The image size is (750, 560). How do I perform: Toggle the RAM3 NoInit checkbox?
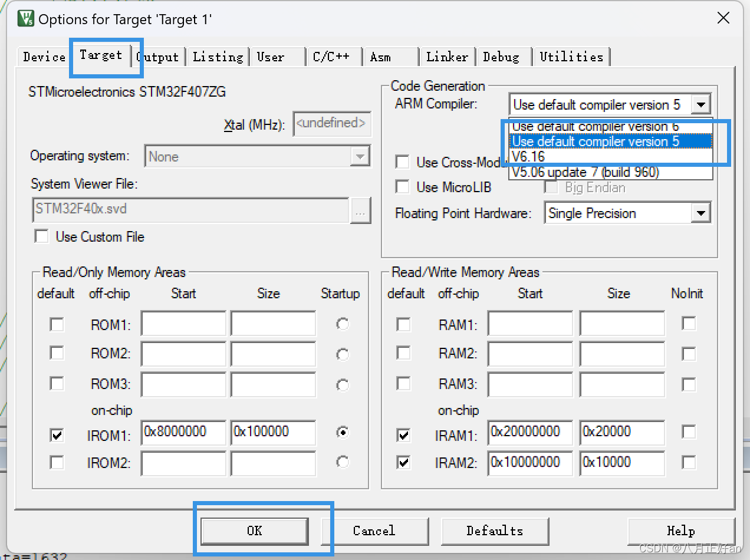click(689, 384)
